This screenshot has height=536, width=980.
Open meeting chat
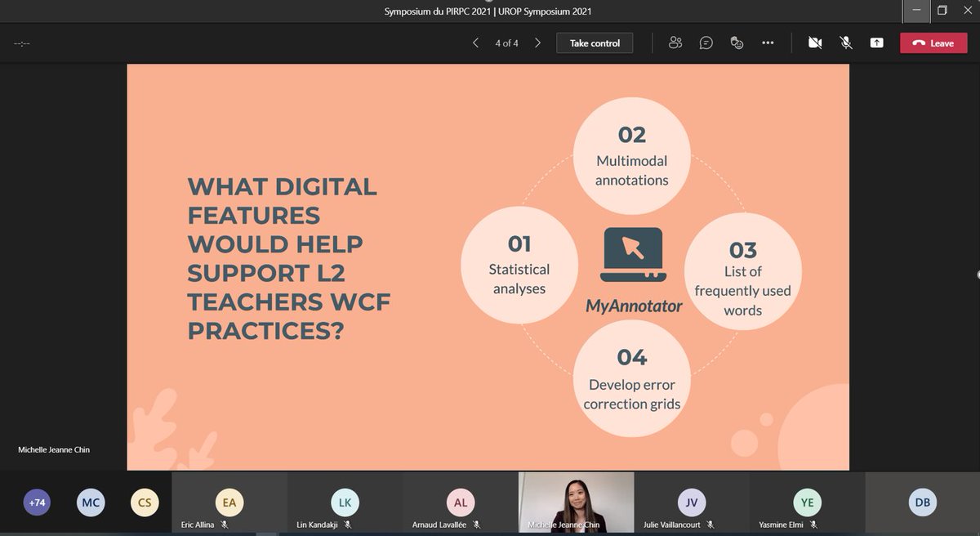[706, 43]
